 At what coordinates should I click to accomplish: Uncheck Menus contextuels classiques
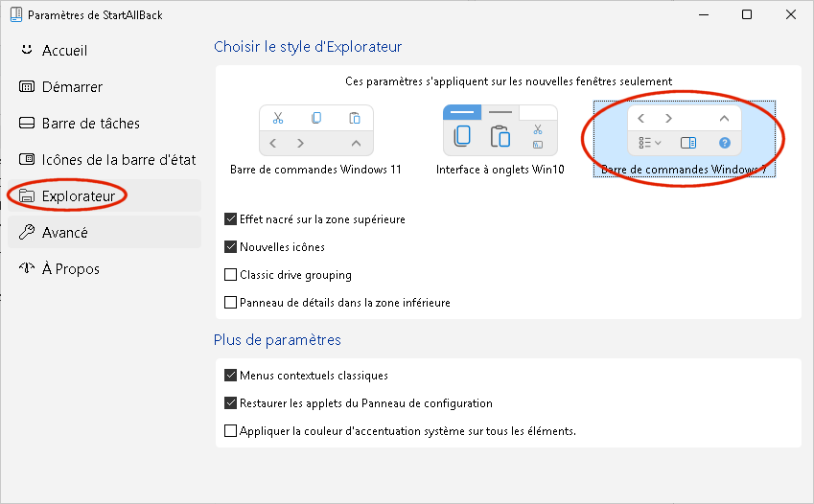(230, 375)
